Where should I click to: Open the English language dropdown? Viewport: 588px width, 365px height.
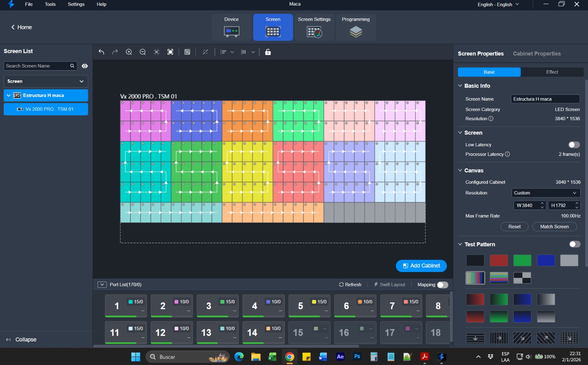[498, 4]
